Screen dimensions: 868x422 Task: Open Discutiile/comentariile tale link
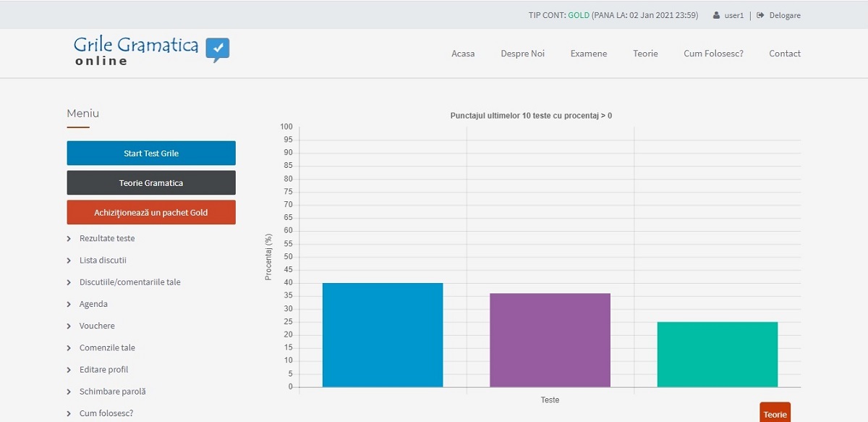(x=129, y=282)
